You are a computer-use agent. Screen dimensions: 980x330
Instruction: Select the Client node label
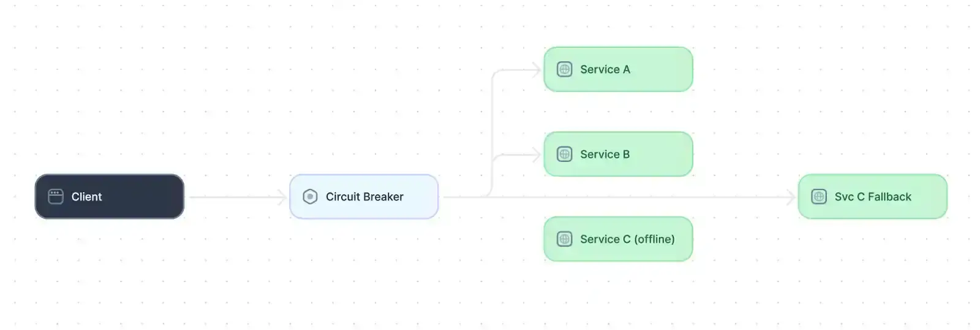point(86,197)
